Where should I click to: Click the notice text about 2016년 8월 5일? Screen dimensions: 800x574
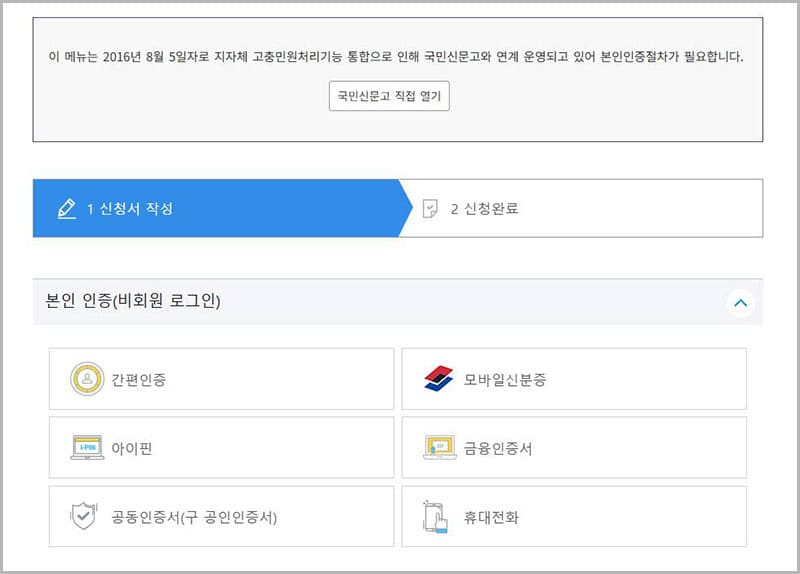397,57
